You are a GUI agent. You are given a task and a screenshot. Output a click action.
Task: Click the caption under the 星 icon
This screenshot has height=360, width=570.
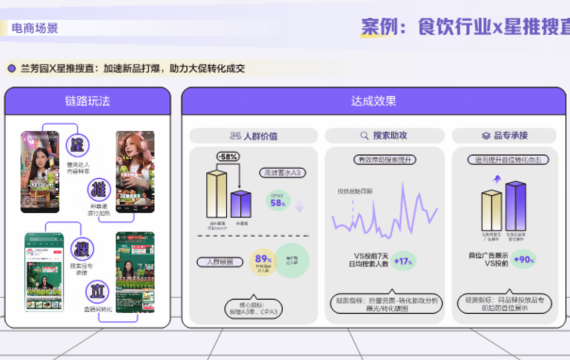(78, 168)
